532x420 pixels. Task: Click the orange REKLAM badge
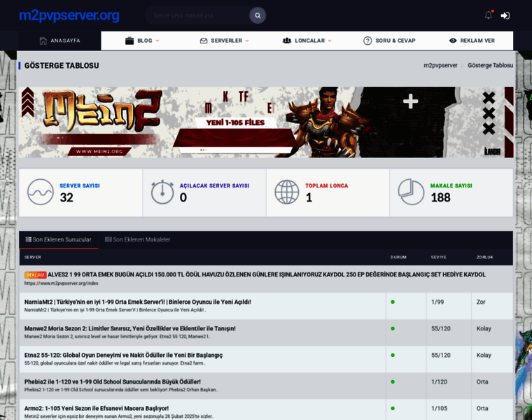[x=35, y=275]
